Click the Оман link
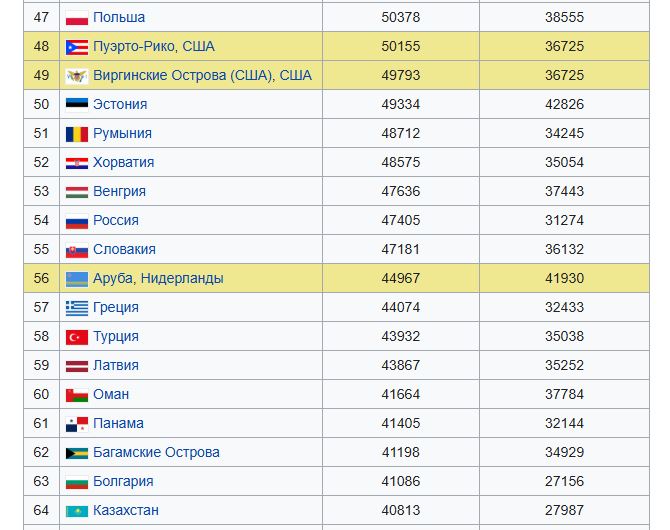Image resolution: width=670 pixels, height=530 pixels. click(x=111, y=394)
